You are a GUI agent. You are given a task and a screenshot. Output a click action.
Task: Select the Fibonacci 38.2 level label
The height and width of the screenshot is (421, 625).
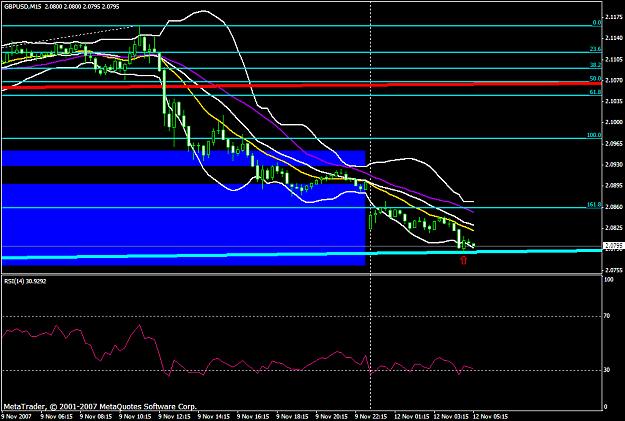(x=596, y=65)
